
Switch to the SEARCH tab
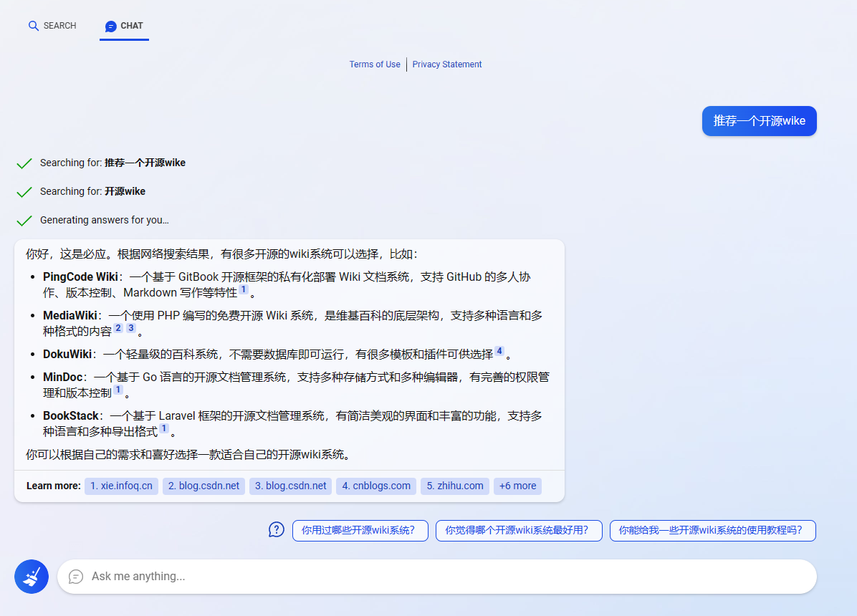coord(52,26)
